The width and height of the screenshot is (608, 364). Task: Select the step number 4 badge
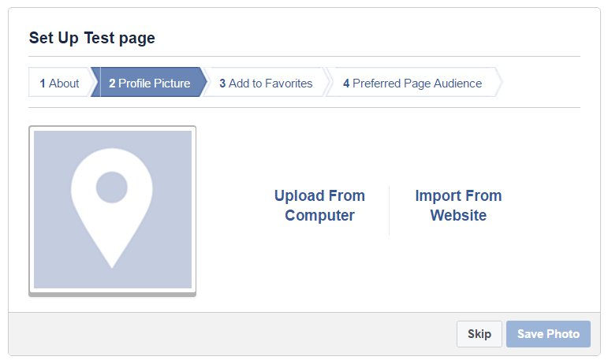click(346, 84)
